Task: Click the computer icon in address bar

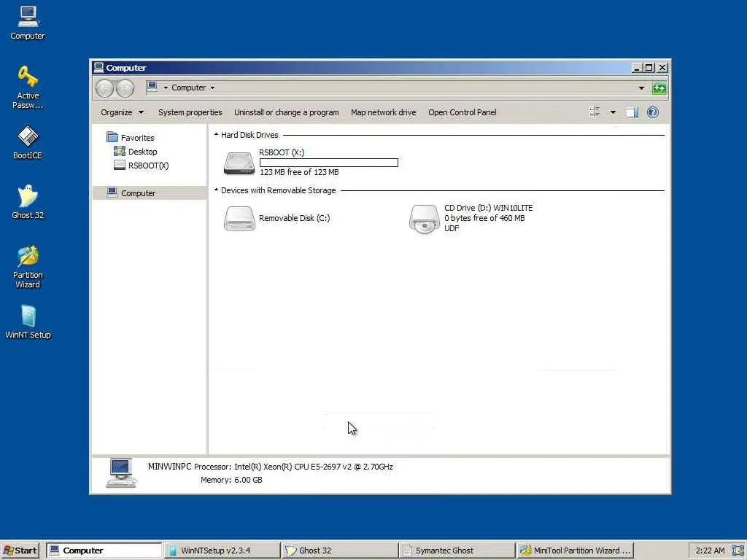Action: pyautogui.click(x=152, y=87)
